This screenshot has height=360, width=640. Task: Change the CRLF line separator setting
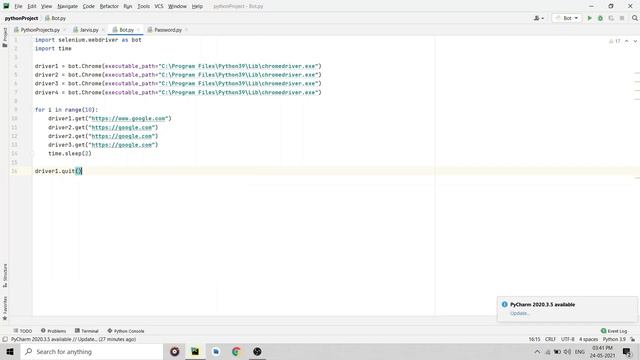click(x=550, y=339)
